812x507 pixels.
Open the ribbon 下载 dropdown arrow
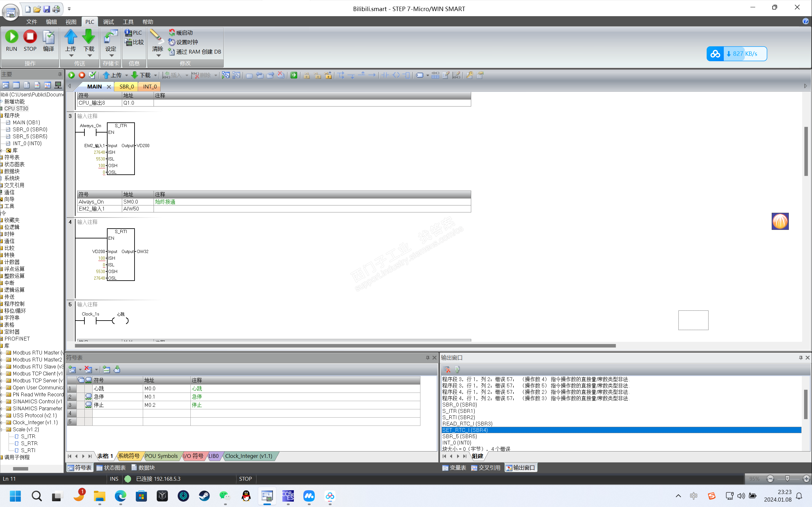pos(89,56)
